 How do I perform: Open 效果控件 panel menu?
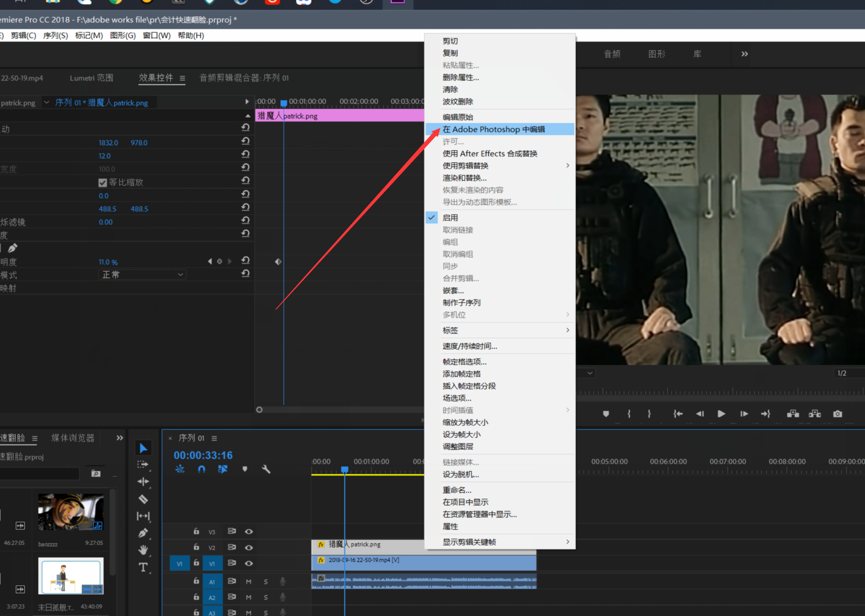coord(183,78)
